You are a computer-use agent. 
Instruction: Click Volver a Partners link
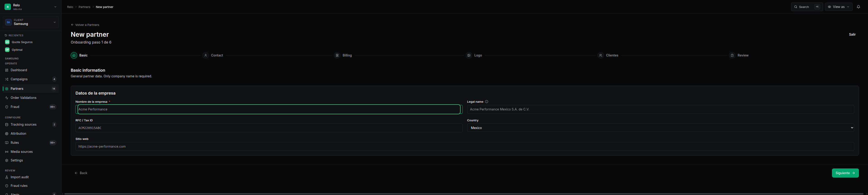tap(85, 25)
